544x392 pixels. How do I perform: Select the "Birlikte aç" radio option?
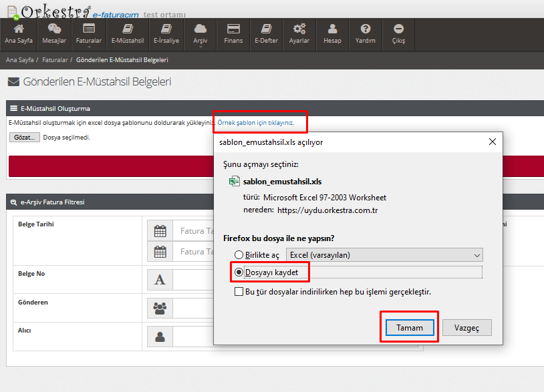pos(239,255)
